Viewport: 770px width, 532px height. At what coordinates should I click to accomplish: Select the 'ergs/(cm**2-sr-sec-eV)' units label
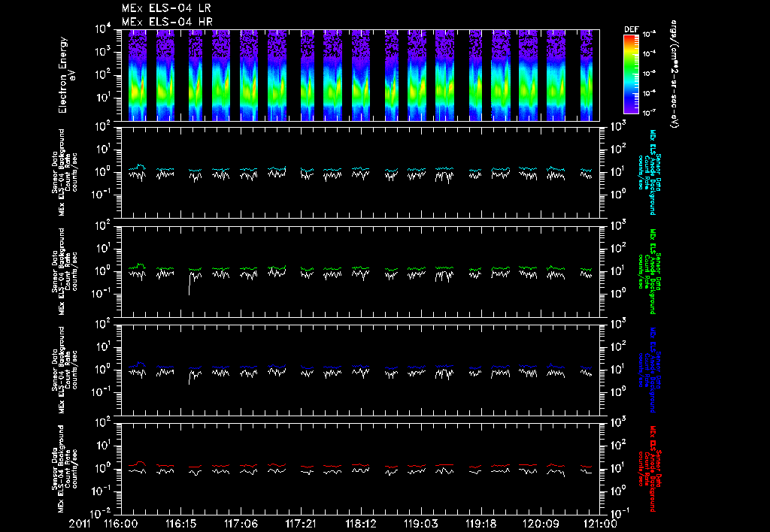click(x=675, y=74)
